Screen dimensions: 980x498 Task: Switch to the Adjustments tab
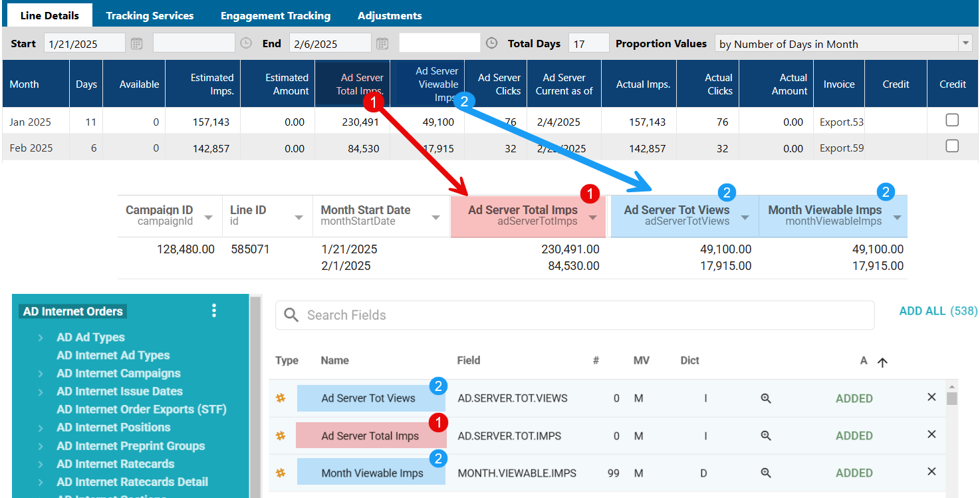tap(390, 15)
